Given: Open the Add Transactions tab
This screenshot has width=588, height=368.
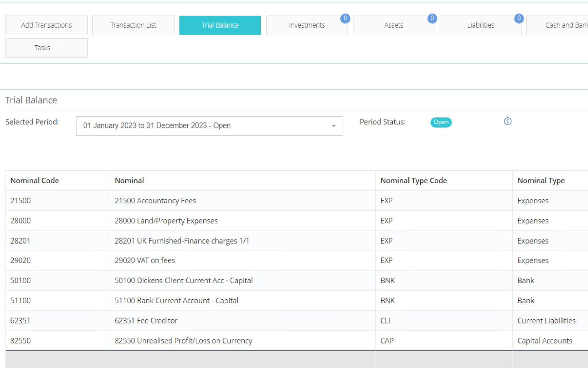Looking at the screenshot, I should pyautogui.click(x=47, y=25).
